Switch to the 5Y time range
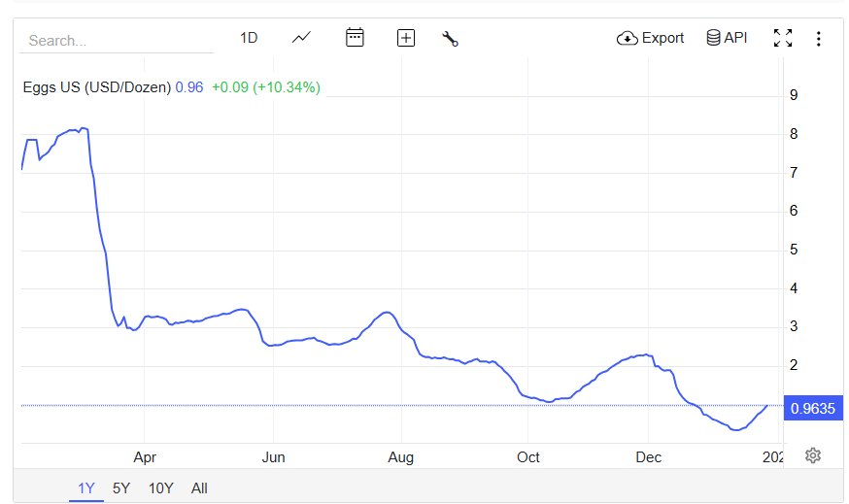 coord(121,488)
